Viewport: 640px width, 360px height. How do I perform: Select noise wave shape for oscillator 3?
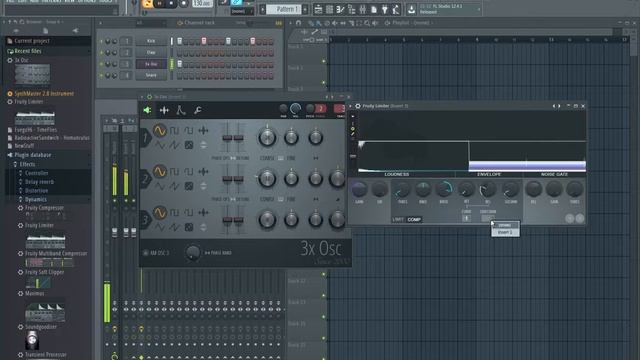(x=189, y=227)
